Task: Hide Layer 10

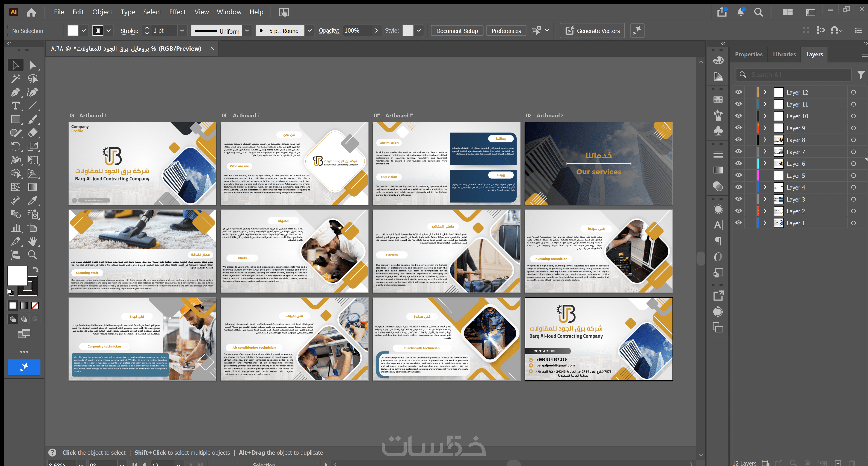Action: click(x=738, y=116)
